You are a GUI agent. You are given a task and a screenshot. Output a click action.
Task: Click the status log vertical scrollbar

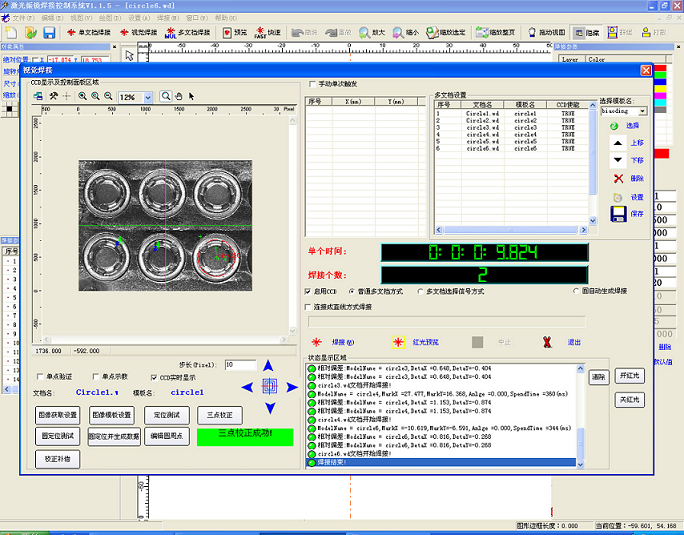(x=580, y=416)
